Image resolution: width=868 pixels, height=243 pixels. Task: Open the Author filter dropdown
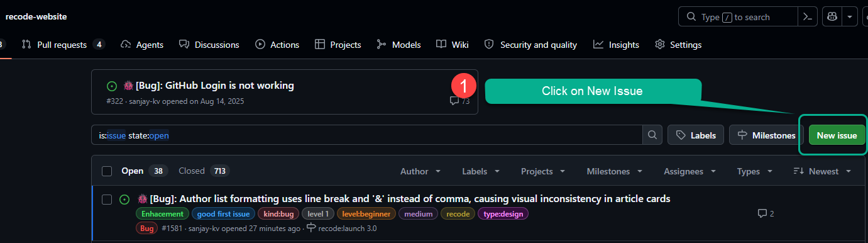(420, 171)
